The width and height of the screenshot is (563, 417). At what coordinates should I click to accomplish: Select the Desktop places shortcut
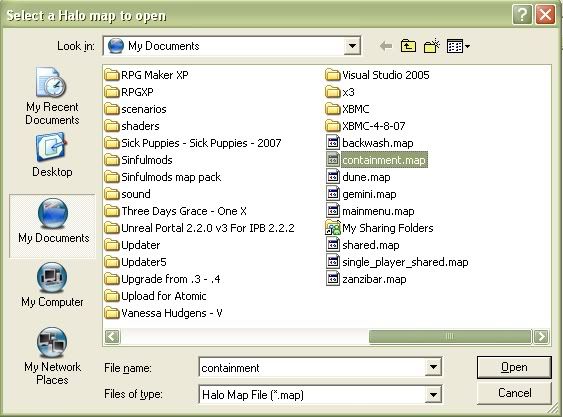pyautogui.click(x=52, y=155)
